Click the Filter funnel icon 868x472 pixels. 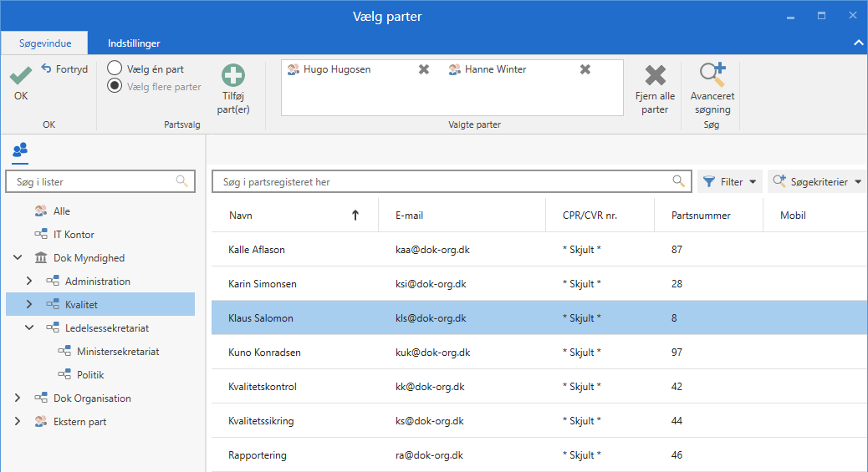point(708,181)
